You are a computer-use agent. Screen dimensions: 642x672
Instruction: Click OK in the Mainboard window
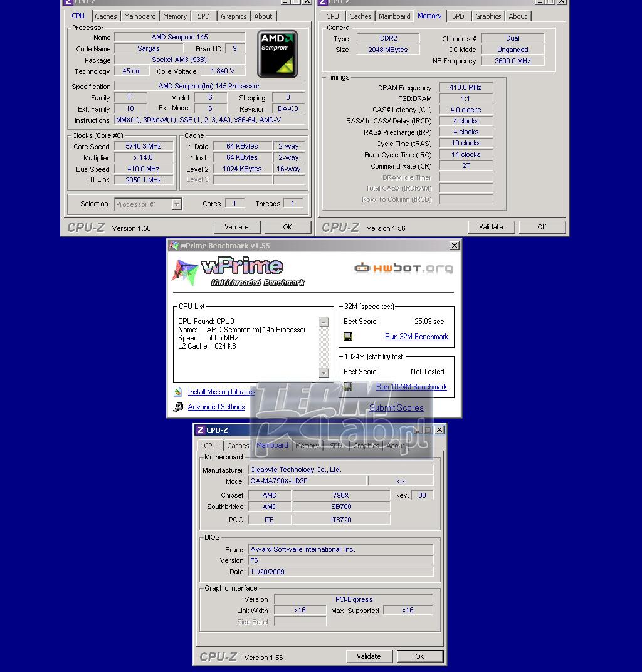click(419, 656)
